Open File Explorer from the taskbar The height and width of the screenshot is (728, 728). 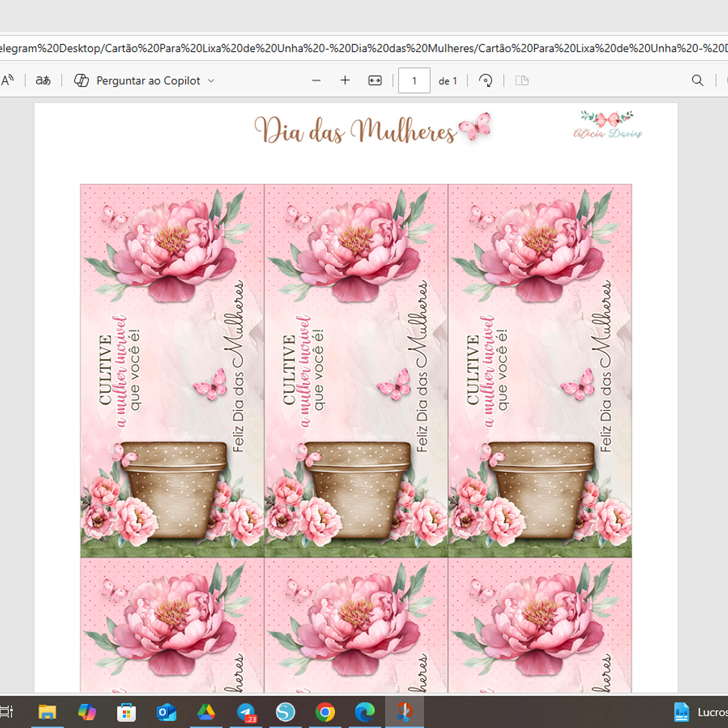click(48, 712)
